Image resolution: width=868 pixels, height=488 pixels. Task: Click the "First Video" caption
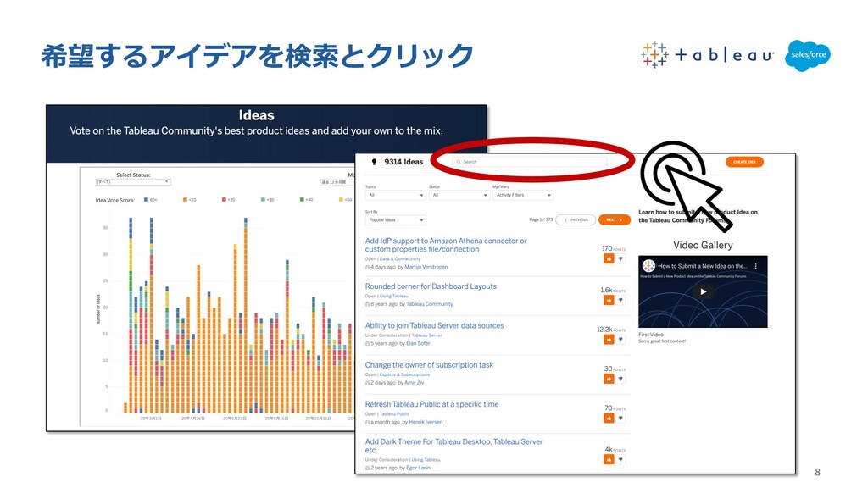tap(650, 335)
